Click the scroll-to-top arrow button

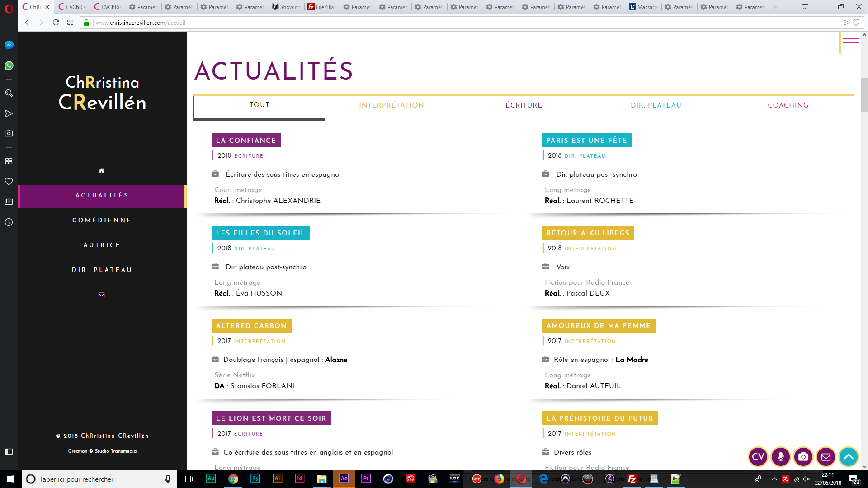pyautogui.click(x=849, y=457)
